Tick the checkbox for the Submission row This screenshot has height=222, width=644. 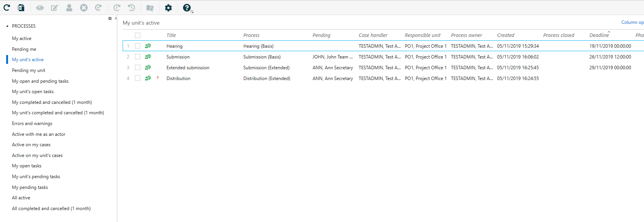(x=138, y=57)
